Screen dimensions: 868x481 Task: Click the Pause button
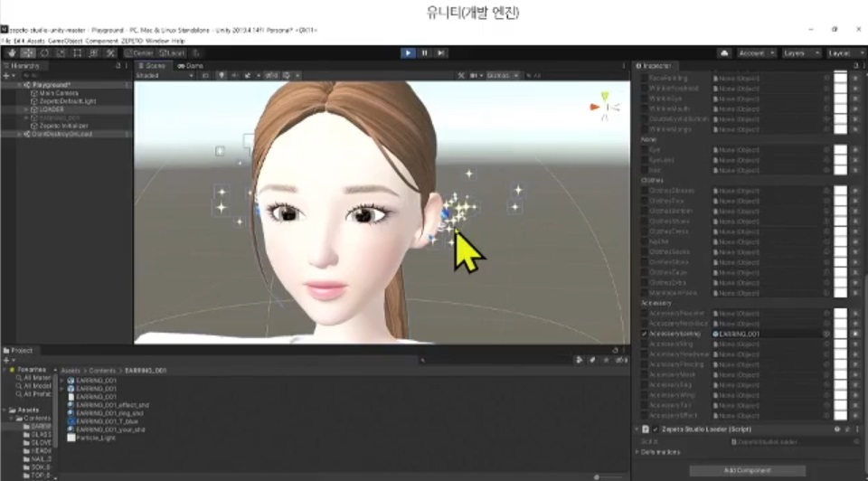[x=425, y=53]
